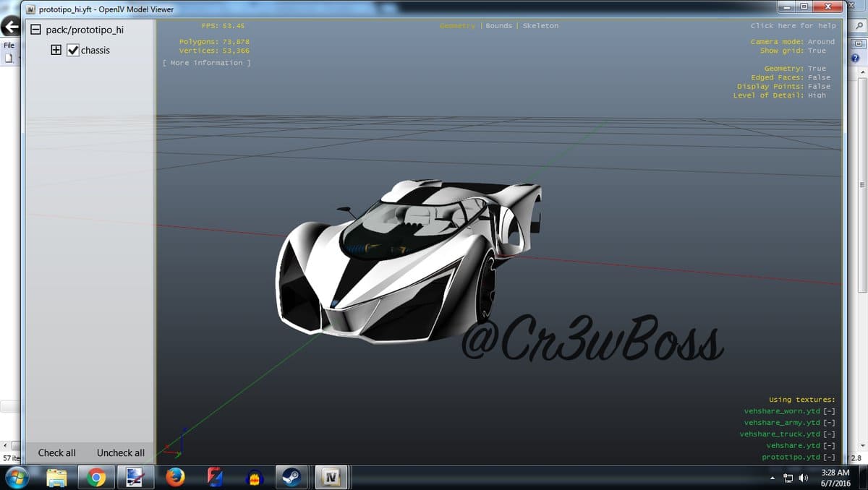Screen dimensions: 868x490
Task: Collapse the pack/prototipo_hi root node
Action: pyautogui.click(x=35, y=30)
